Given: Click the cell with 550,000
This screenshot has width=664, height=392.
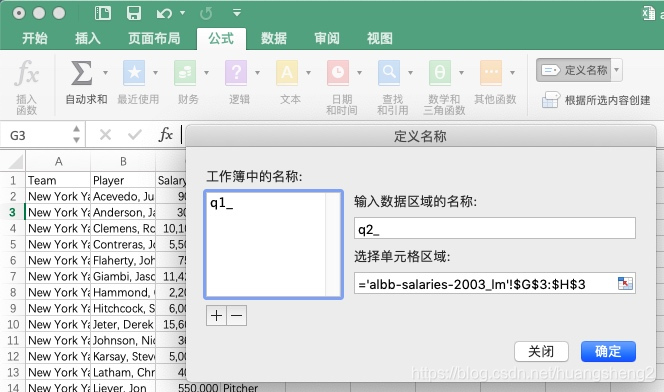Looking at the screenshot, I should point(188,387).
